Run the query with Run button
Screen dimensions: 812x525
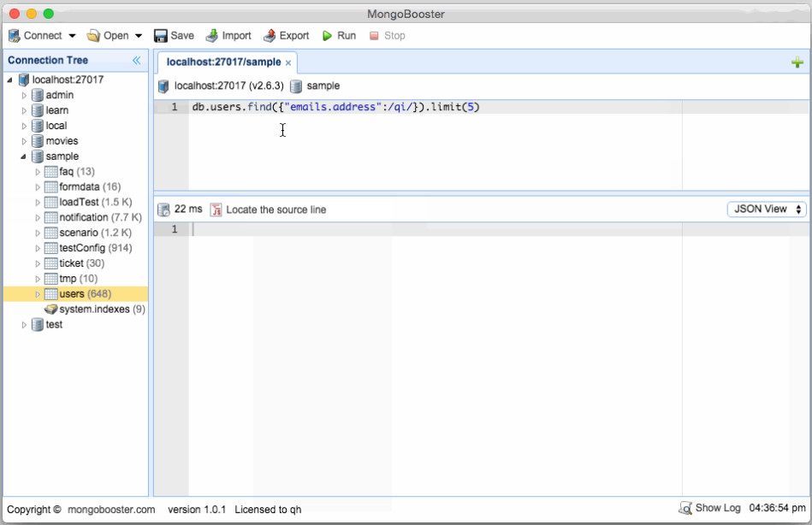pos(339,36)
